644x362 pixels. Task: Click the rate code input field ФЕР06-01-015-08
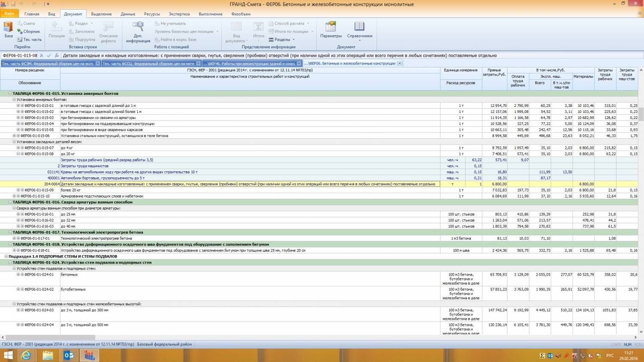20,55
